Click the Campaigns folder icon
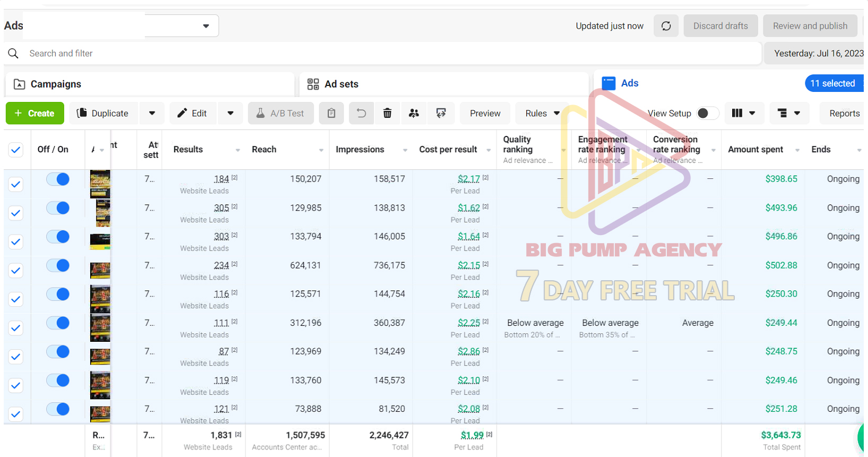 click(x=19, y=84)
